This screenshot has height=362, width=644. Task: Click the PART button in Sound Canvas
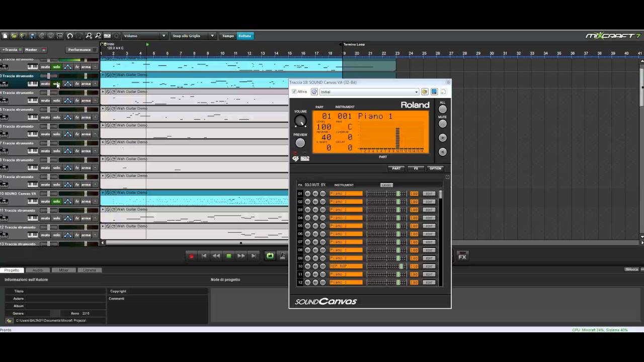click(x=396, y=168)
